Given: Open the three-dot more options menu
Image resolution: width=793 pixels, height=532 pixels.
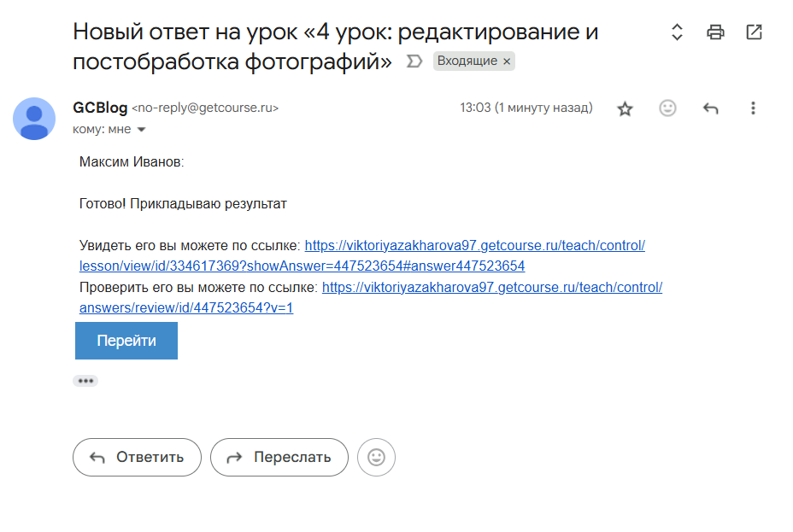Looking at the screenshot, I should pos(753,108).
